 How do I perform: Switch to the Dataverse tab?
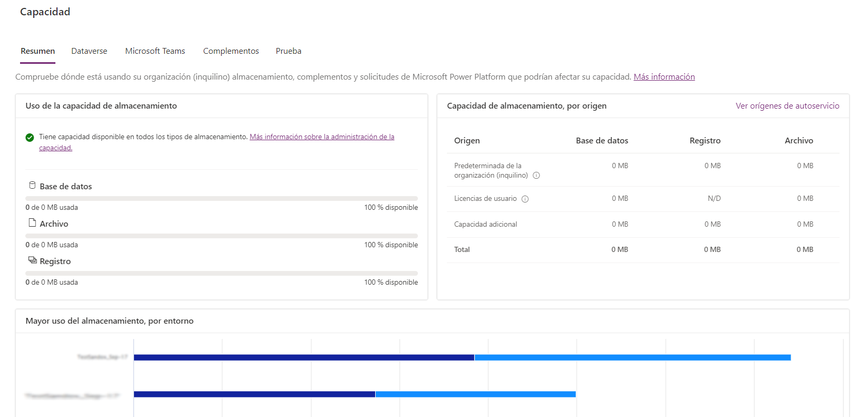click(89, 51)
